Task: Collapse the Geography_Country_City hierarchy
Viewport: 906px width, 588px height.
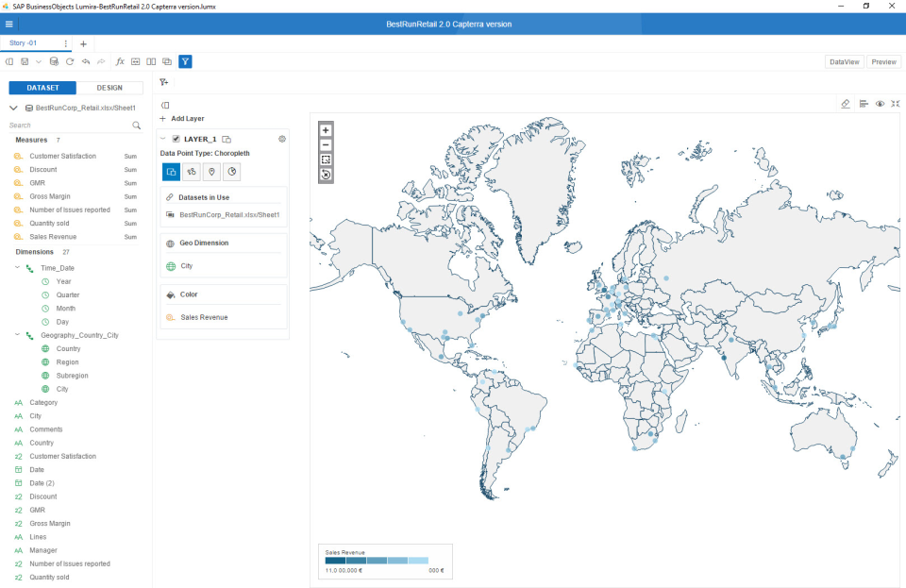Action: [x=15, y=335]
